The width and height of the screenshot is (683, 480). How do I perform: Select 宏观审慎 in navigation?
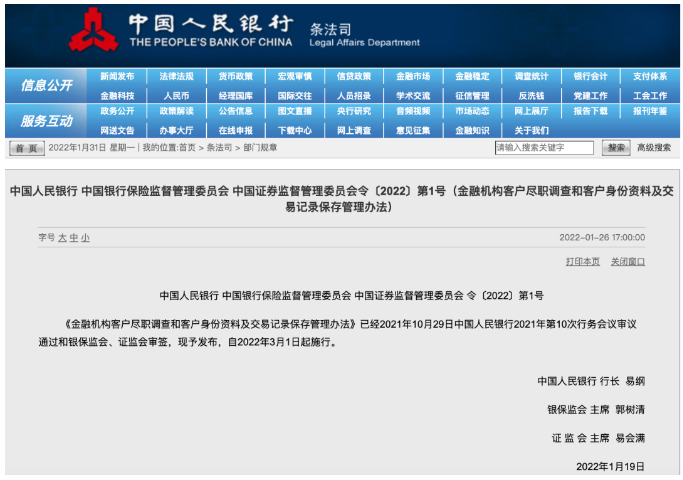coord(295,76)
